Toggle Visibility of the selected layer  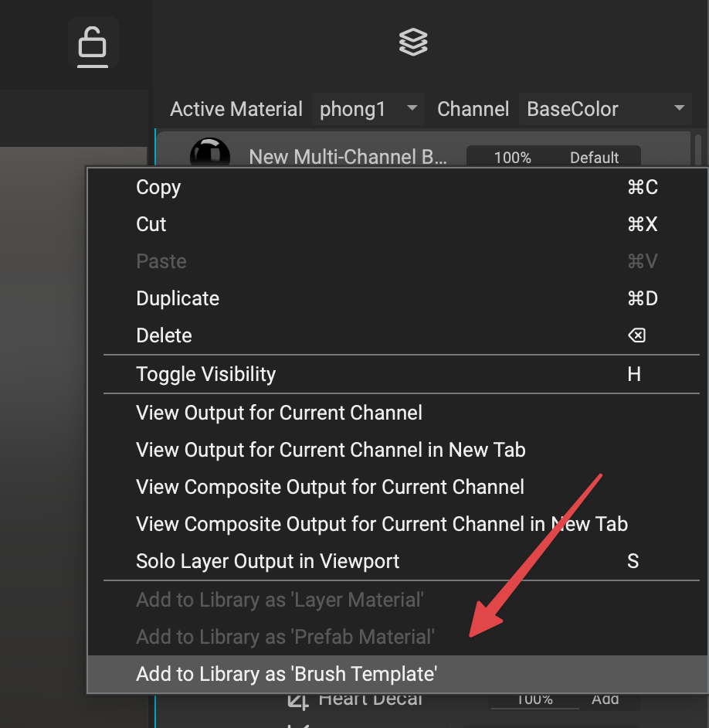pos(205,375)
